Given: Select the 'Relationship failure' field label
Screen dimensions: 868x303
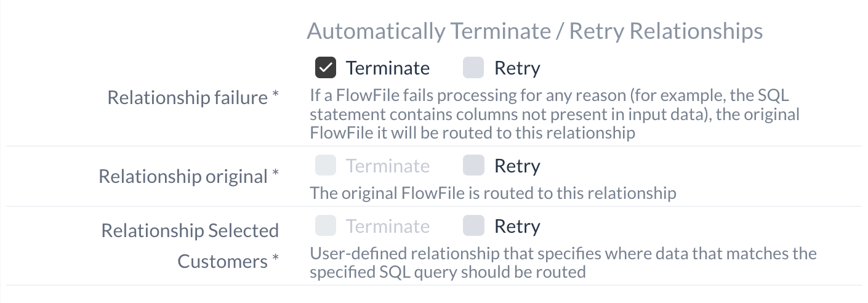Looking at the screenshot, I should pos(187,97).
